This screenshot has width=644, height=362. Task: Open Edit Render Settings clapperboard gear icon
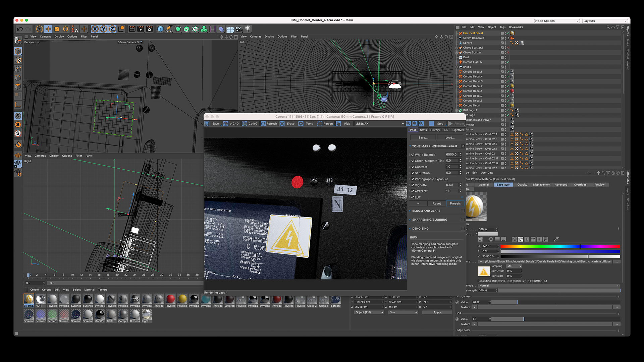(x=149, y=29)
